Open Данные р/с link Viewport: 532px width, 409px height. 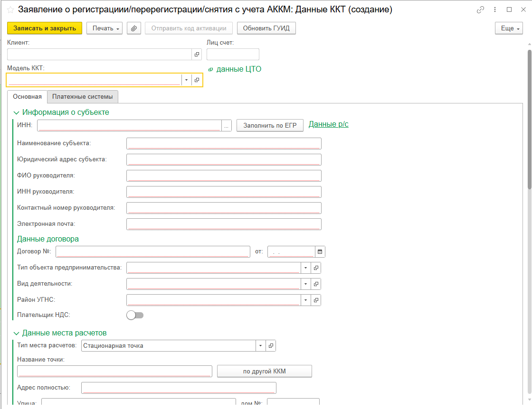click(328, 124)
